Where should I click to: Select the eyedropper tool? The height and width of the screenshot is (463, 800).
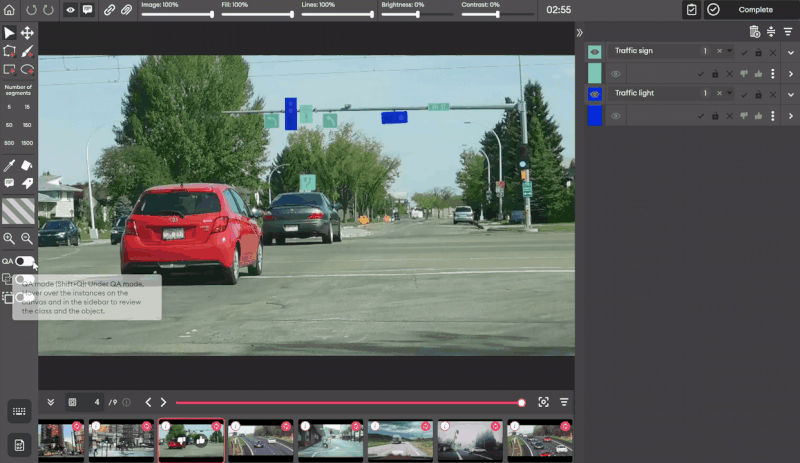coord(9,165)
